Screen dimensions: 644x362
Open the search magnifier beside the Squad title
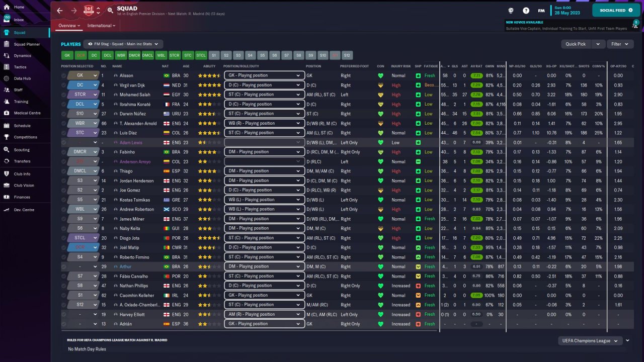pos(110,10)
